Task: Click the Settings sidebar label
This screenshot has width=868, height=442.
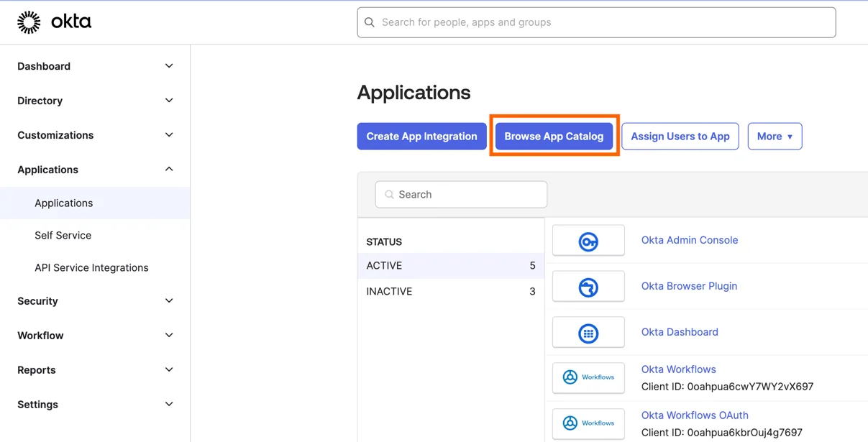Action: point(37,405)
